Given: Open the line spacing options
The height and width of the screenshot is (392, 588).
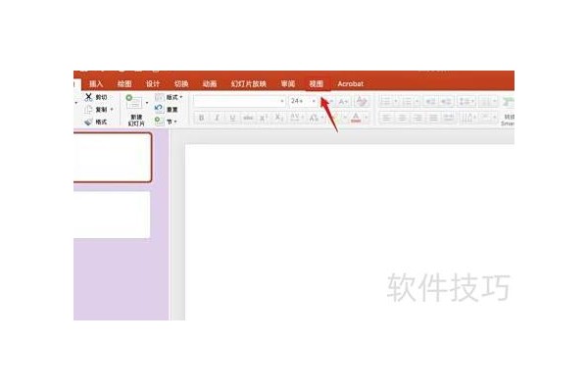Looking at the screenshot, I should (x=466, y=101).
